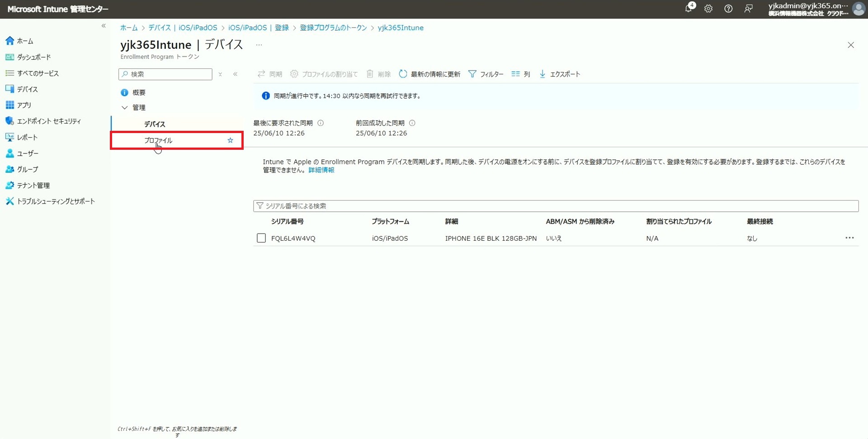This screenshot has height=439, width=868.
Task: Click ホーム breadcrumb link
Action: pos(129,28)
